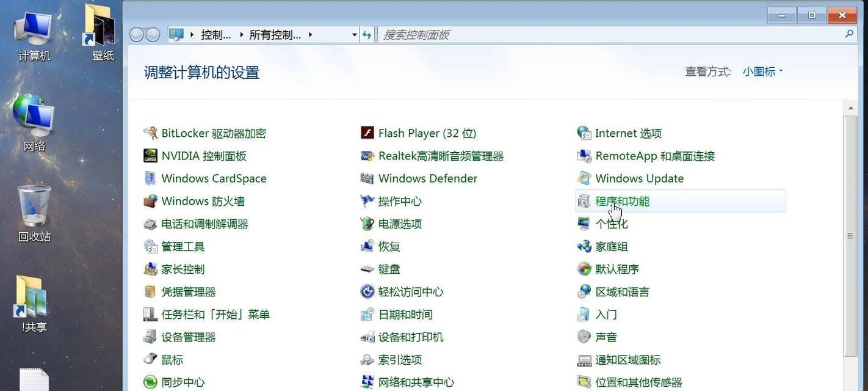Click the Back navigation button
The width and height of the screenshot is (868, 391).
tap(137, 35)
